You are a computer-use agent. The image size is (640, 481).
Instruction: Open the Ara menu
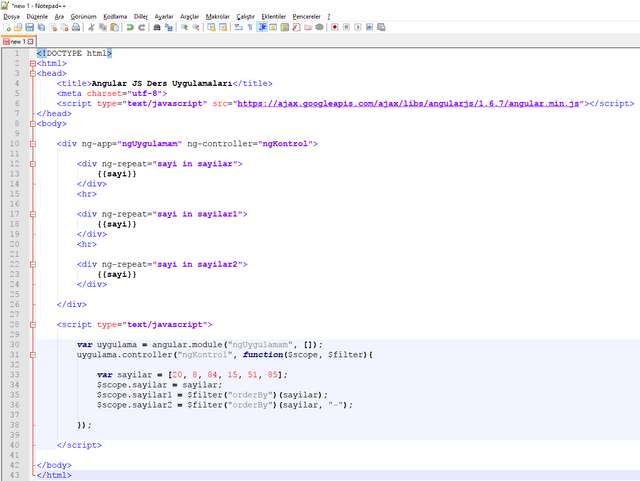pos(59,17)
